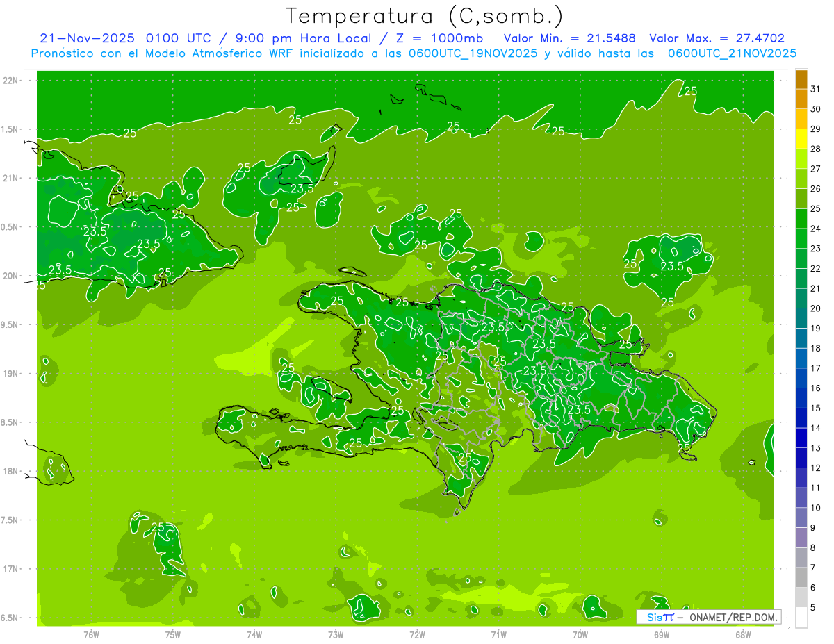Click the "6.5N" latitude label
Screen dimensions: 834x644
click(10, 618)
